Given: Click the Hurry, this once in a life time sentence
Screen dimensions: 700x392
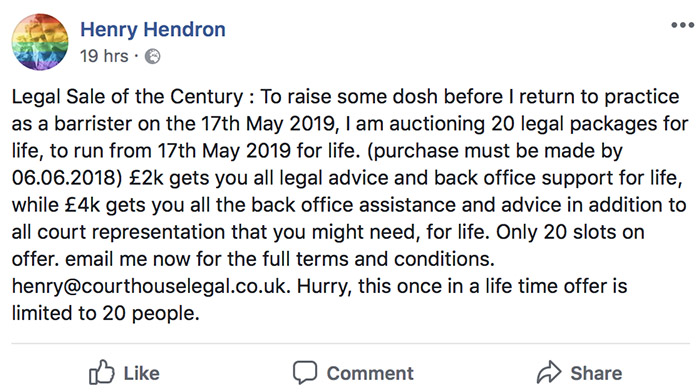Looking at the screenshot, I should click(462, 286).
